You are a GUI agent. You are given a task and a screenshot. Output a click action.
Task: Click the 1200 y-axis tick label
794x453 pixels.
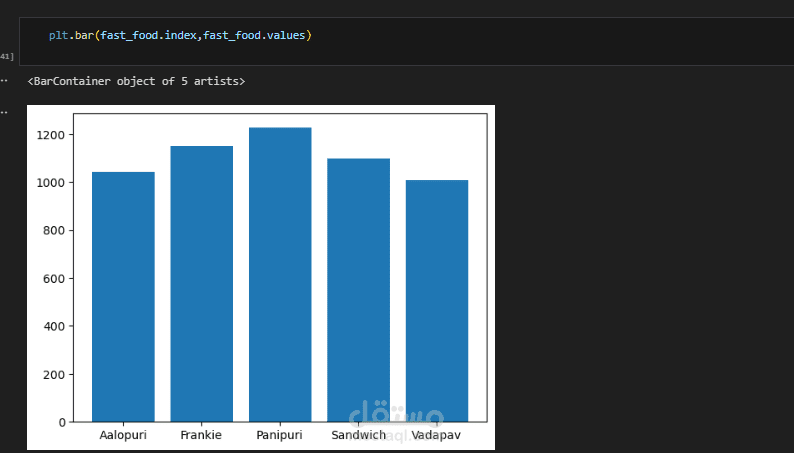[x=52, y=135]
